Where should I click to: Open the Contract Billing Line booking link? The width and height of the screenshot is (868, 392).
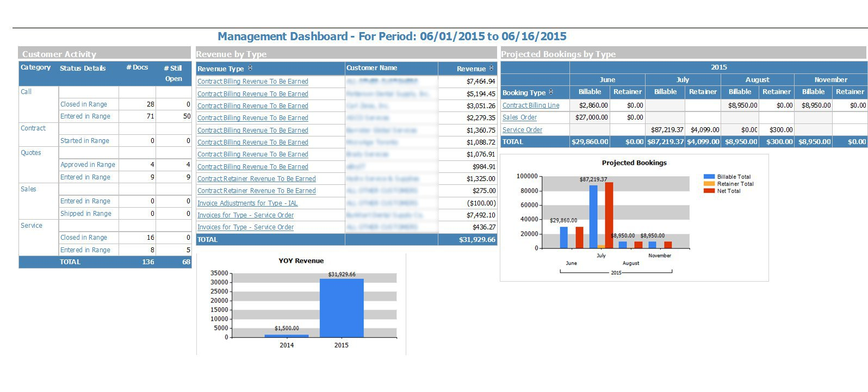[x=530, y=105]
